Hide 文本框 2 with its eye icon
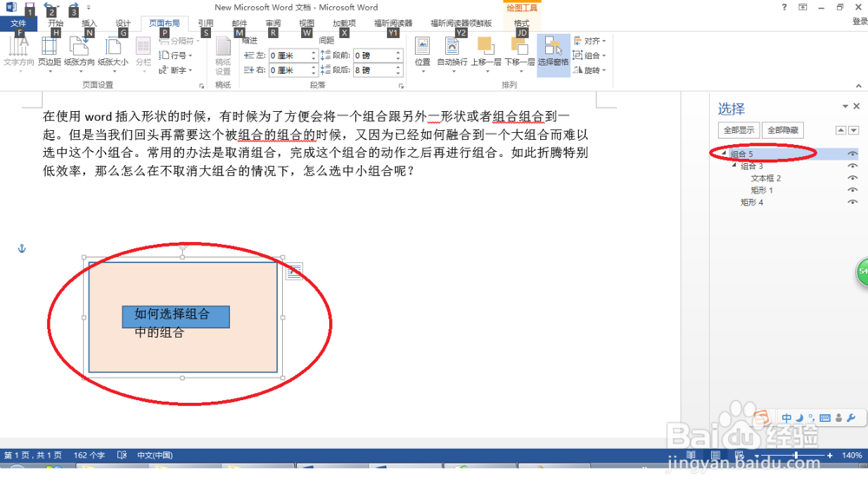Viewport: 868px width, 493px height. [852, 178]
